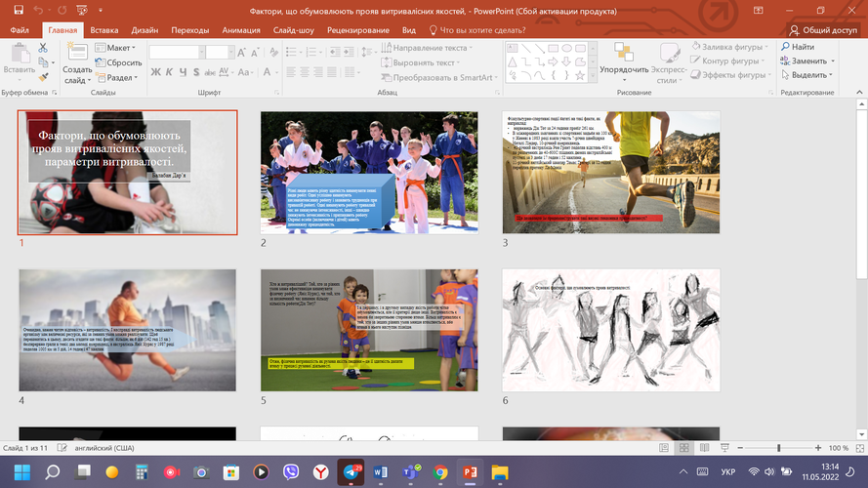Toggle italic К formatting

[x=169, y=72]
